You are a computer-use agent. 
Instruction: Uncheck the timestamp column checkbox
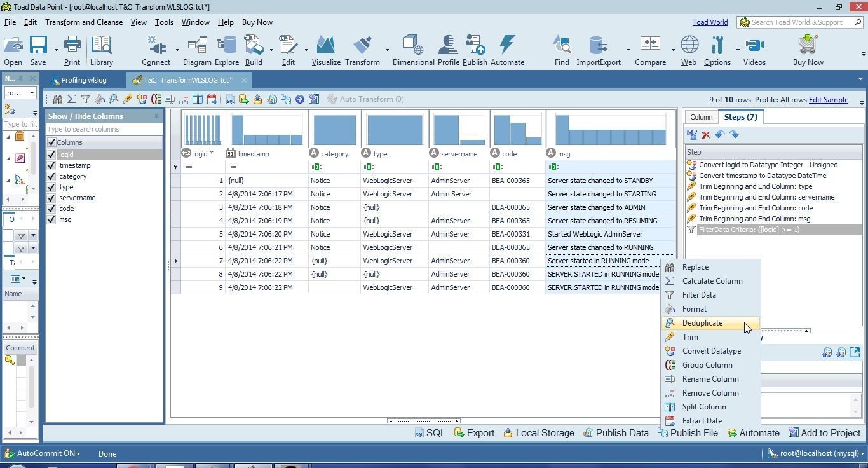pos(51,165)
